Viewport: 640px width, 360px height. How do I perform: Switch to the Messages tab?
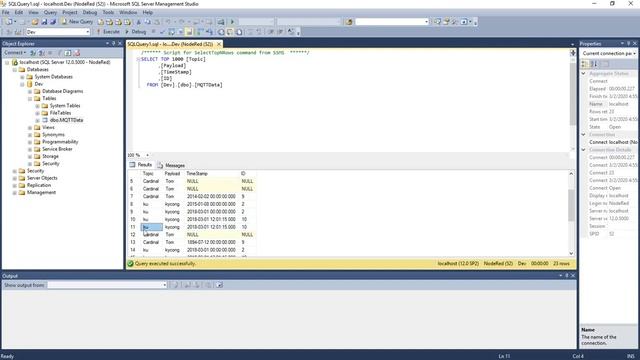(171, 165)
